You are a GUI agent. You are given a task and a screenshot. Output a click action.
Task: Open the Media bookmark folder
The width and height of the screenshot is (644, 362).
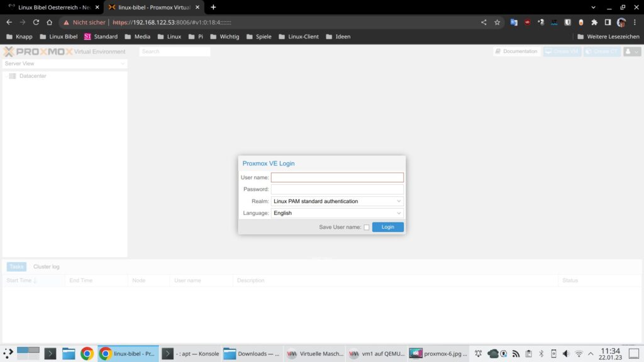point(138,36)
